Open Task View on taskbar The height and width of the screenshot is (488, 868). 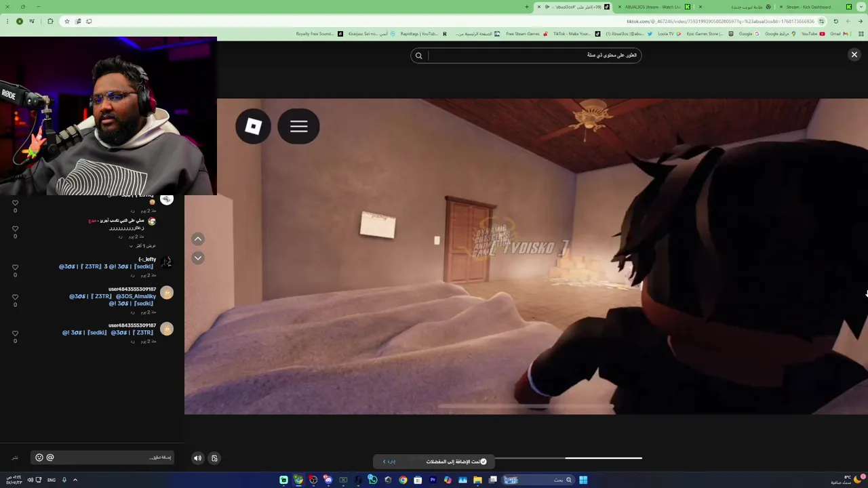pyautogui.click(x=492, y=480)
